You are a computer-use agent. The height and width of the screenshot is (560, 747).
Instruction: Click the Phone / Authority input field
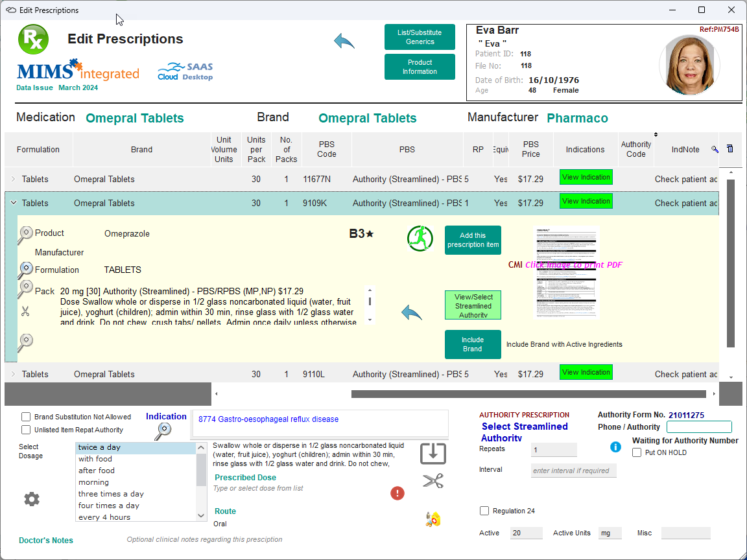699,426
